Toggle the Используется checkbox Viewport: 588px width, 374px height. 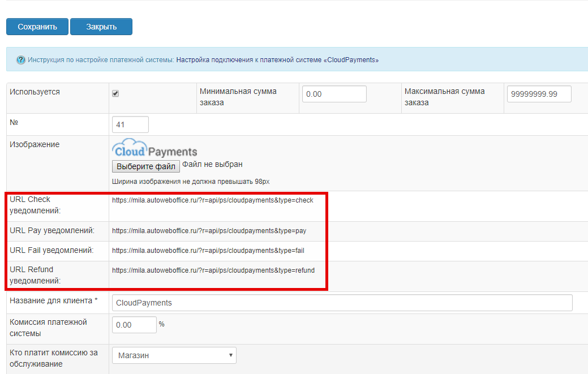[x=115, y=93]
